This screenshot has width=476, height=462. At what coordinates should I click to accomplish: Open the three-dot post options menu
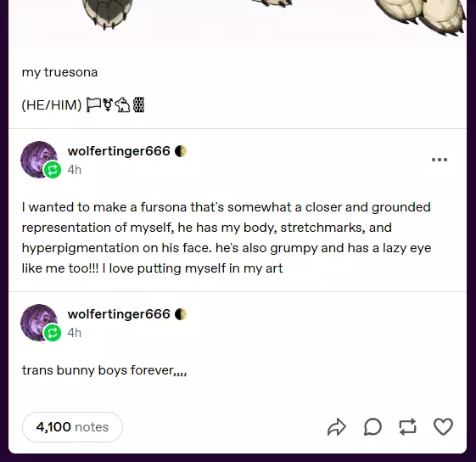[x=440, y=160]
